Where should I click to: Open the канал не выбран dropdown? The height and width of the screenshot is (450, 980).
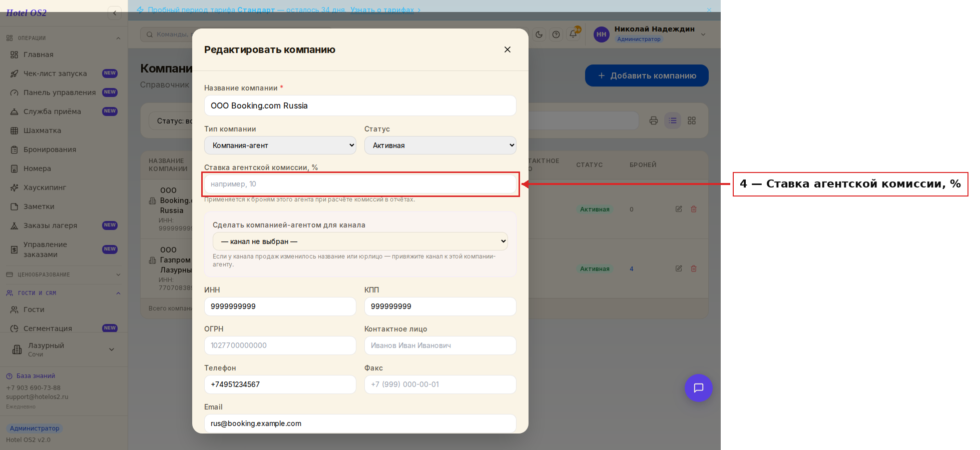pos(360,241)
